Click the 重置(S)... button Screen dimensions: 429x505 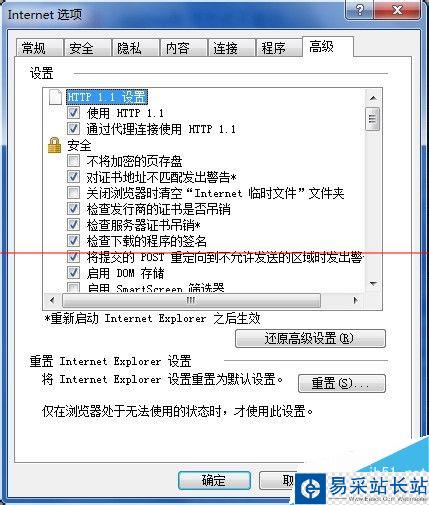pos(342,383)
